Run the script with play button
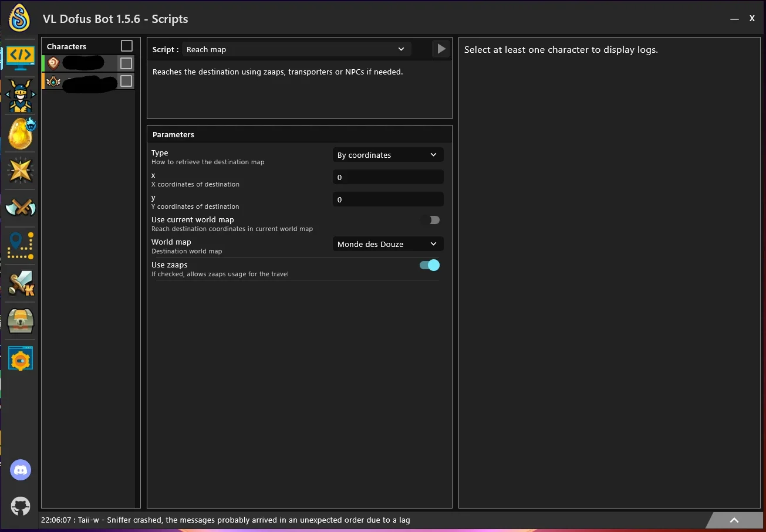This screenshot has width=766, height=532. point(441,49)
